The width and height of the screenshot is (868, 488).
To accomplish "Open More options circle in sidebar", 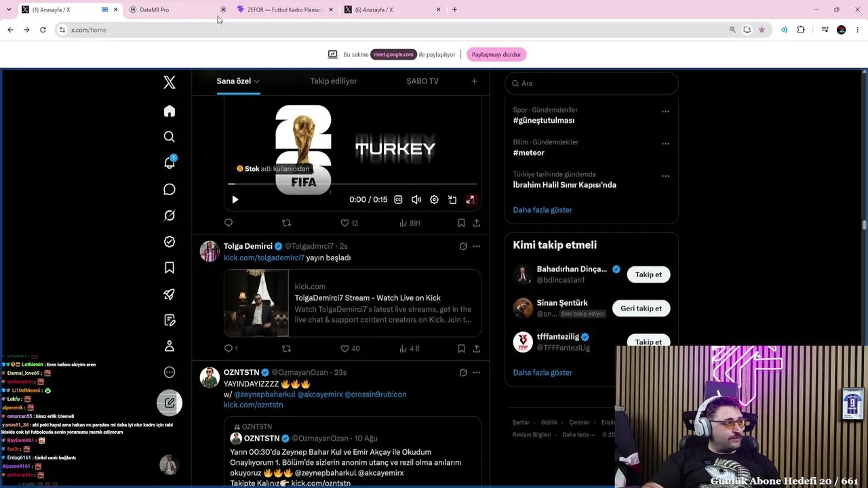I will click(170, 372).
